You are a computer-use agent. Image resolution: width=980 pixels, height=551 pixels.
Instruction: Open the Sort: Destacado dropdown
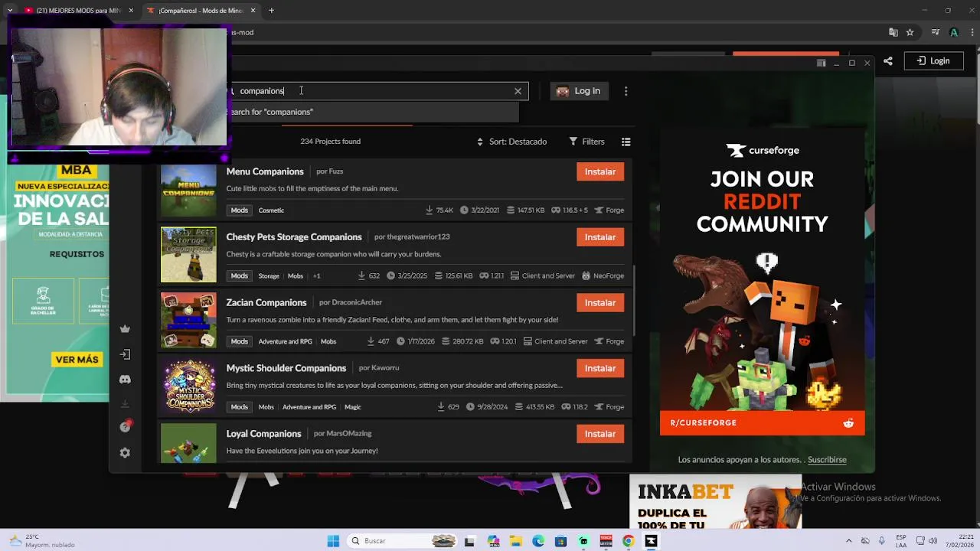511,142
